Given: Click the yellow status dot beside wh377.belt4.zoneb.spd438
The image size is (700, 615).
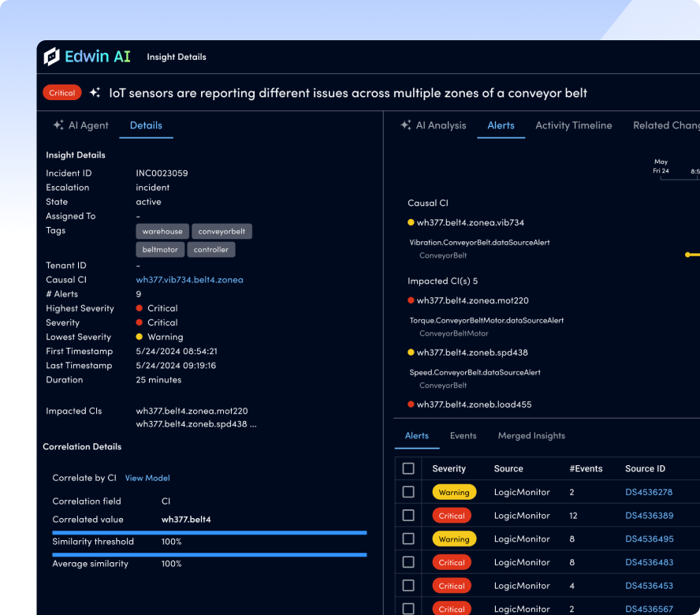Looking at the screenshot, I should (411, 352).
